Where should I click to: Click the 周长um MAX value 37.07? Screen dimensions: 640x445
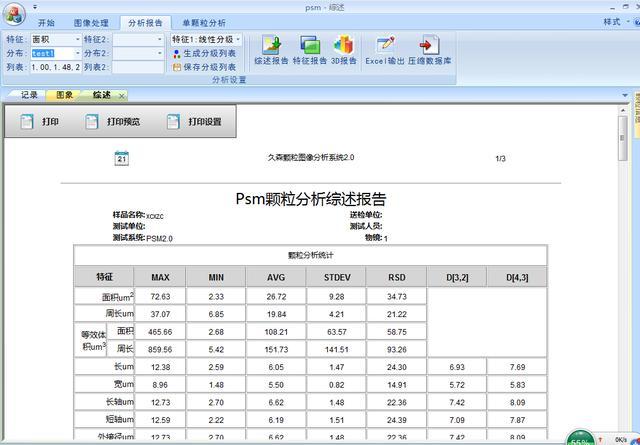pos(160,314)
